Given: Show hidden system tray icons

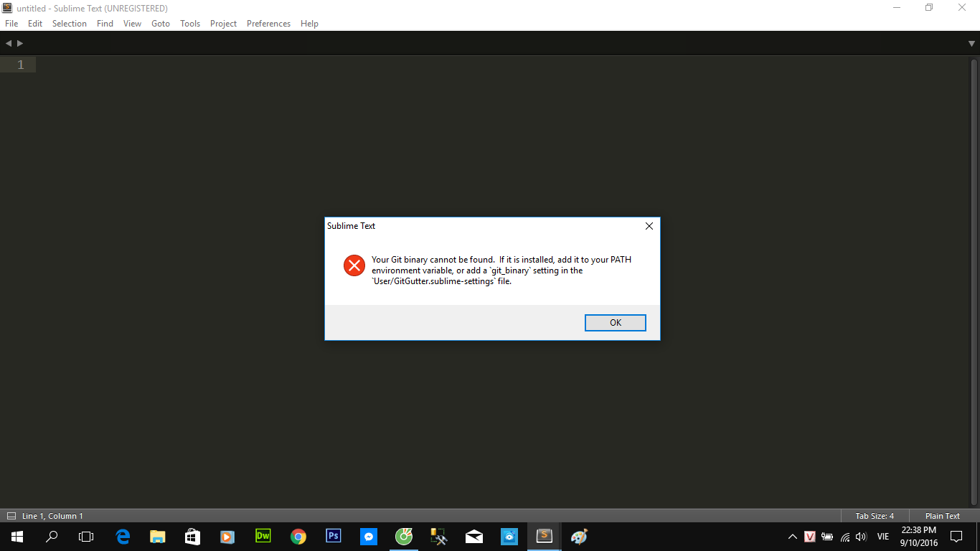Looking at the screenshot, I should 793,537.
